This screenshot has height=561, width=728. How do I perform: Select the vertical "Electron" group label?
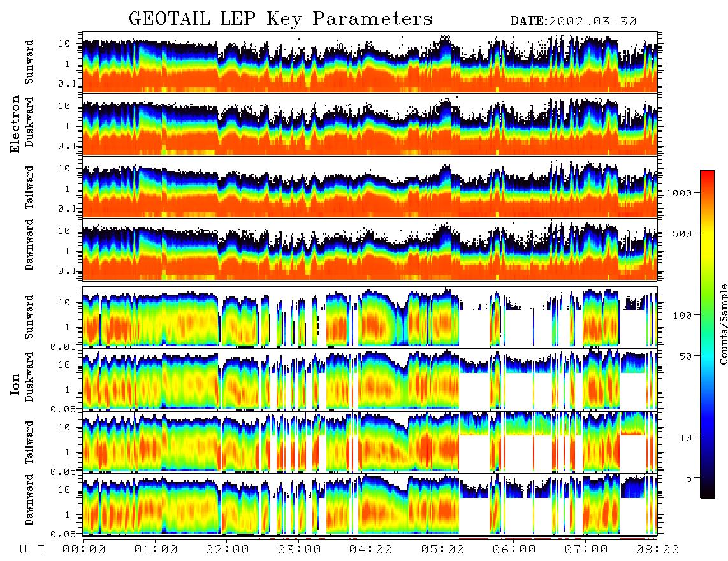pos(15,124)
